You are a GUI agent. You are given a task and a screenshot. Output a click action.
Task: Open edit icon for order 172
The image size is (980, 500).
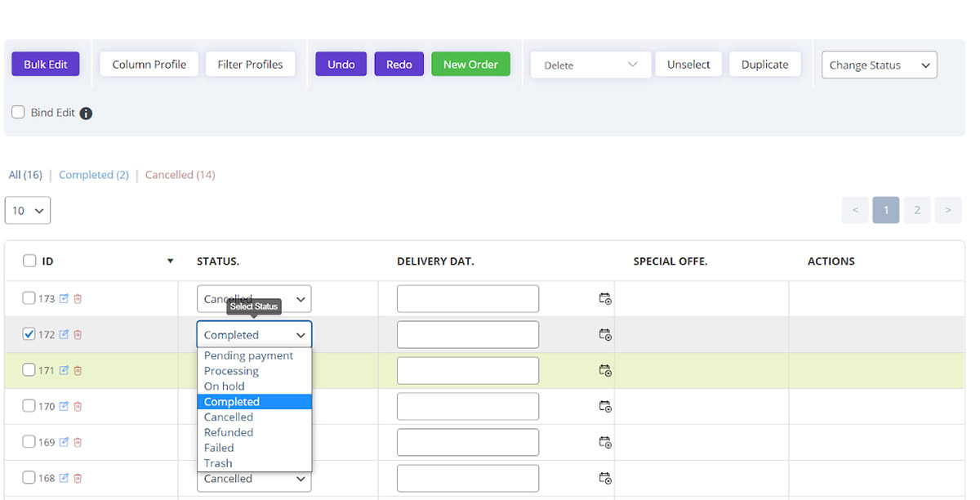tap(64, 335)
